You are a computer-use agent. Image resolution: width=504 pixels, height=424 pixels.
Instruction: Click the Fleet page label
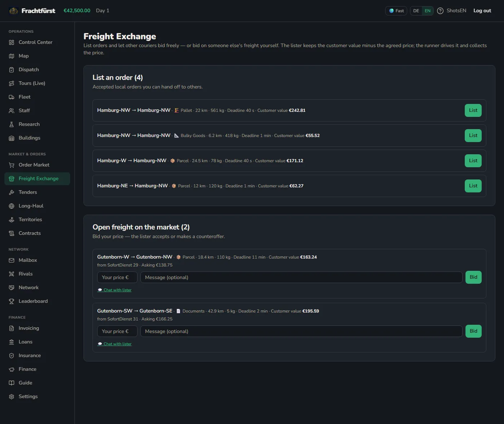pos(24,97)
